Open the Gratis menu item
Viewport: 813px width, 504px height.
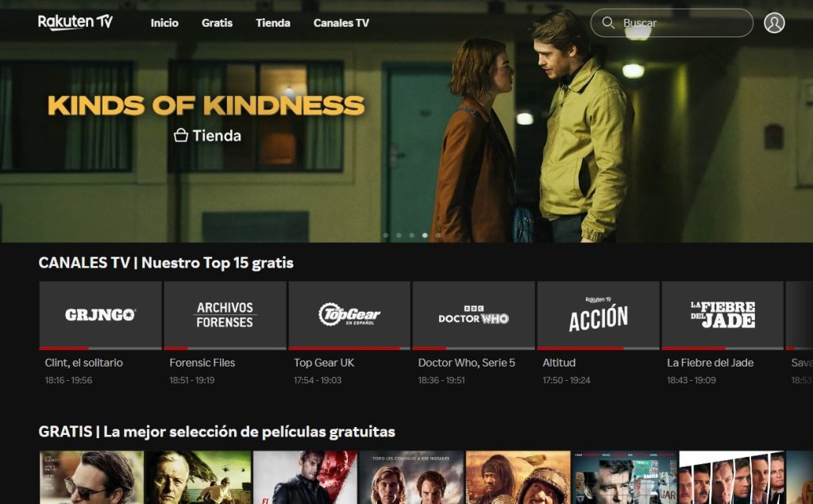coord(217,23)
